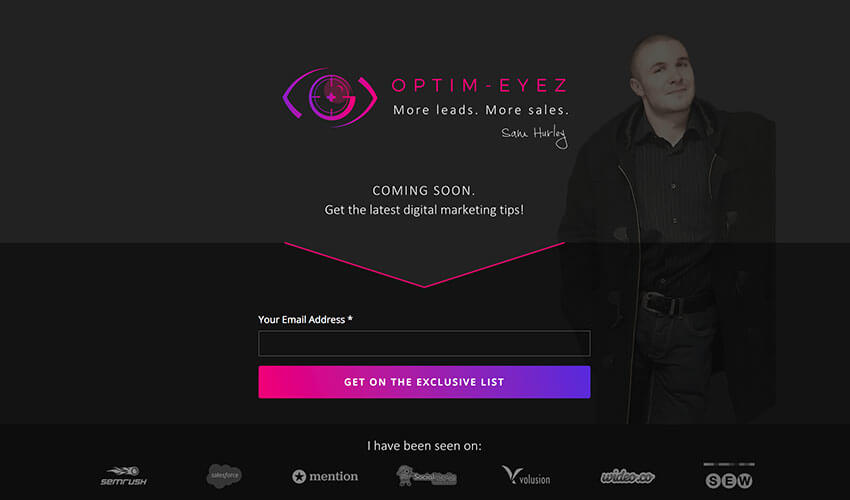Select the Volusion logo
This screenshot has width=850, height=500.
tap(526, 475)
